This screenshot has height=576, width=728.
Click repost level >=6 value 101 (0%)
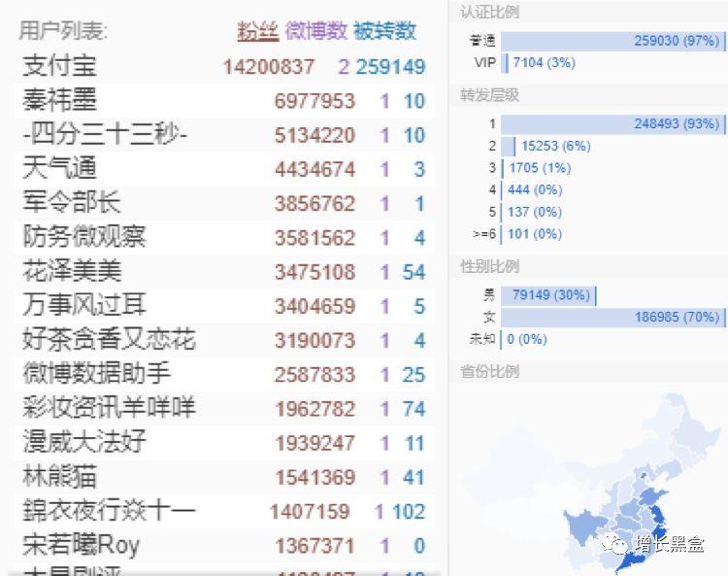tap(535, 234)
